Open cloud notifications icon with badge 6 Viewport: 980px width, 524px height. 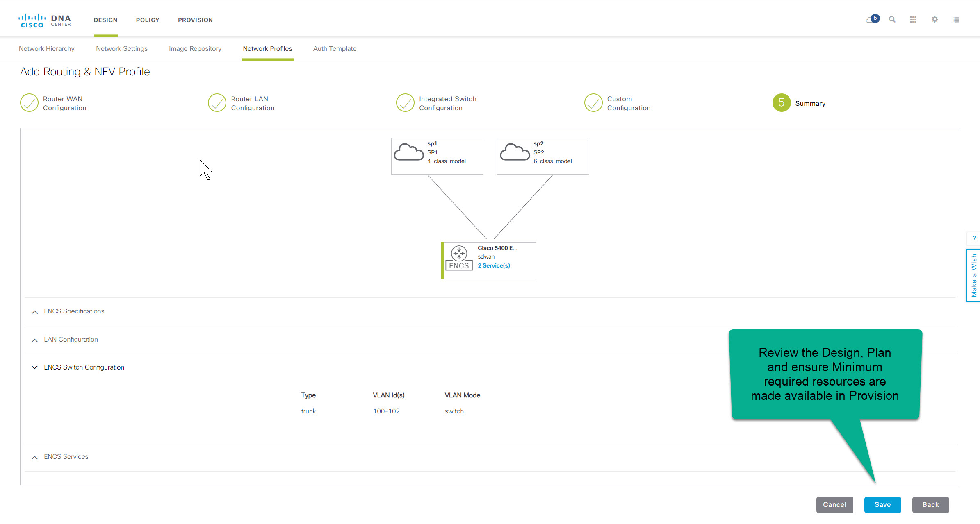click(872, 19)
